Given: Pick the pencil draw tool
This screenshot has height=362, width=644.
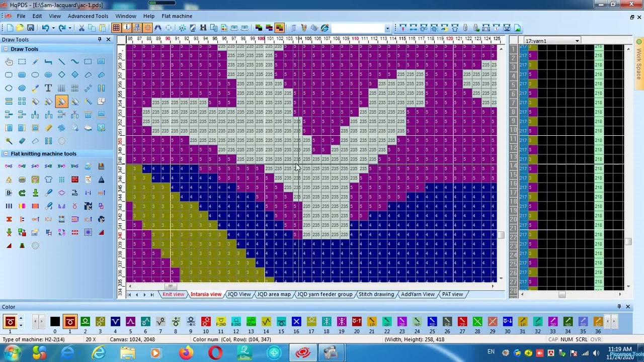Looking at the screenshot, I should pyautogui.click(x=35, y=62).
